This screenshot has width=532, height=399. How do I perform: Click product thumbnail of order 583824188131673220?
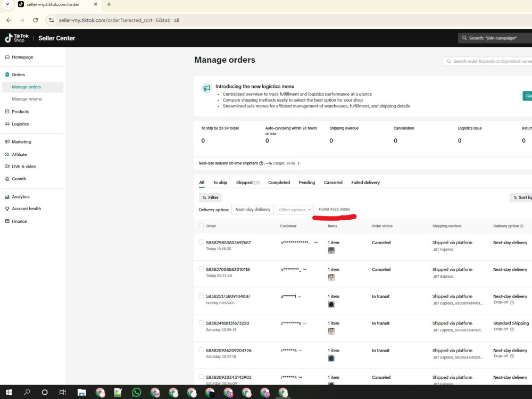pos(331,331)
